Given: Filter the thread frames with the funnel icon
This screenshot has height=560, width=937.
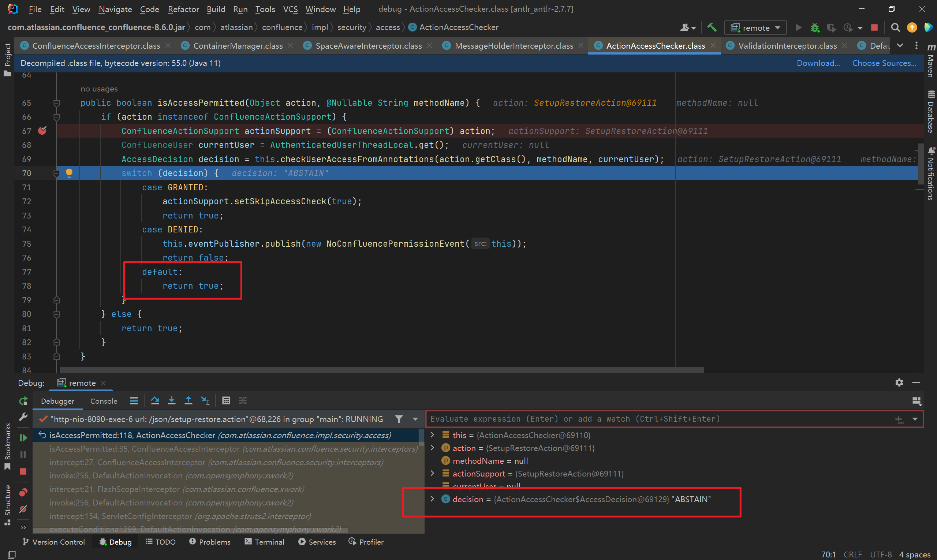Looking at the screenshot, I should (x=399, y=419).
